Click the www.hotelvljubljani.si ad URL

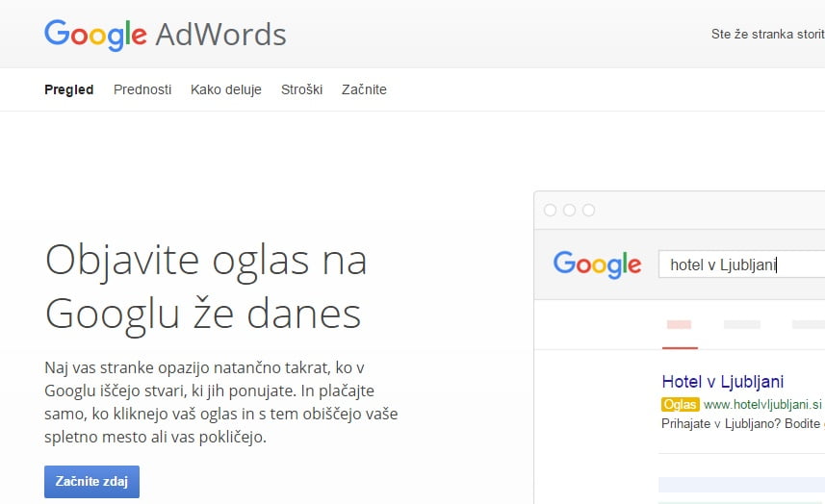click(762, 404)
